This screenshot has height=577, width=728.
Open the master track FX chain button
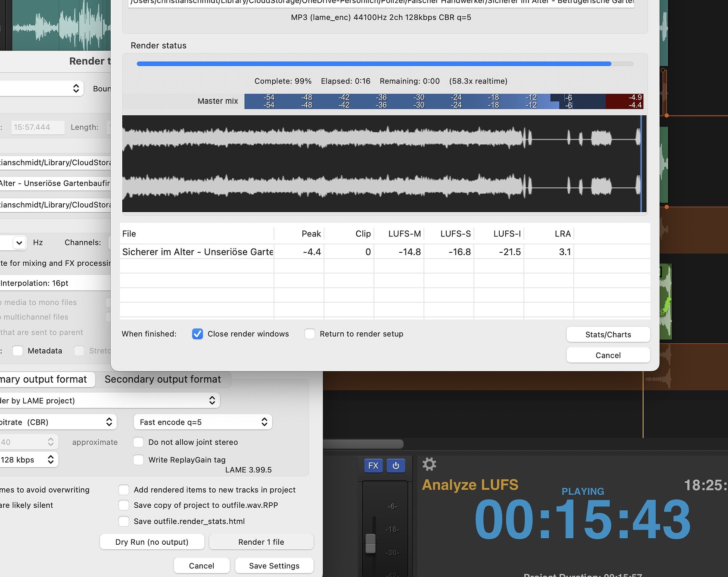(x=373, y=465)
